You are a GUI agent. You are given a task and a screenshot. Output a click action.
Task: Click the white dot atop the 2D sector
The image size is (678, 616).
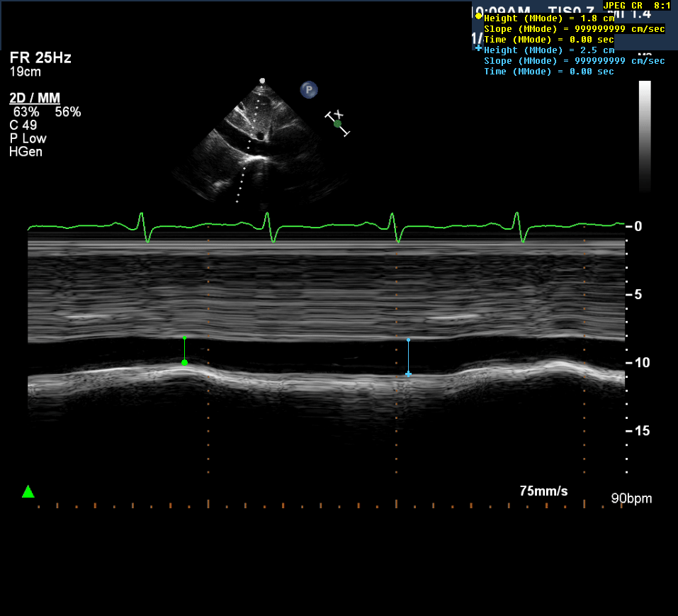click(262, 81)
